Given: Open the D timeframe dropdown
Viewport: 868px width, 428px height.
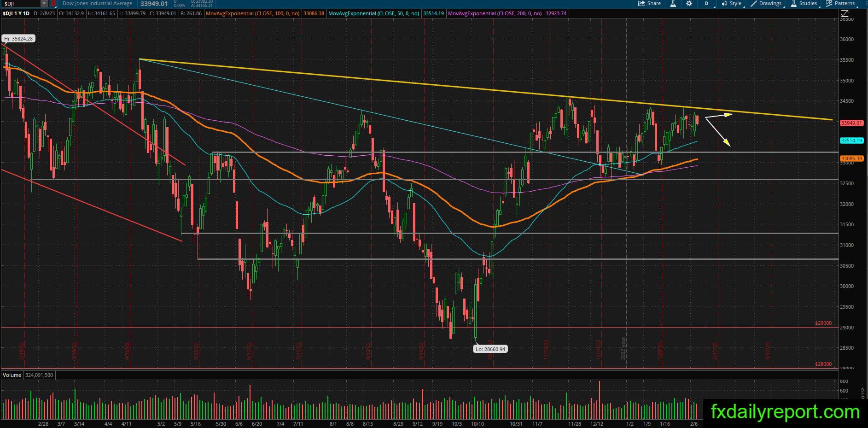Looking at the screenshot, I should tap(707, 4).
